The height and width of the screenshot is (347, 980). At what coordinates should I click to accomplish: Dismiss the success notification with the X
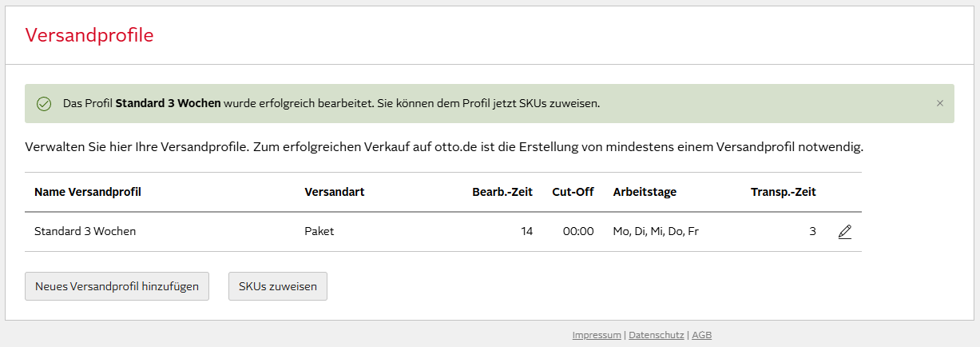pos(939,103)
